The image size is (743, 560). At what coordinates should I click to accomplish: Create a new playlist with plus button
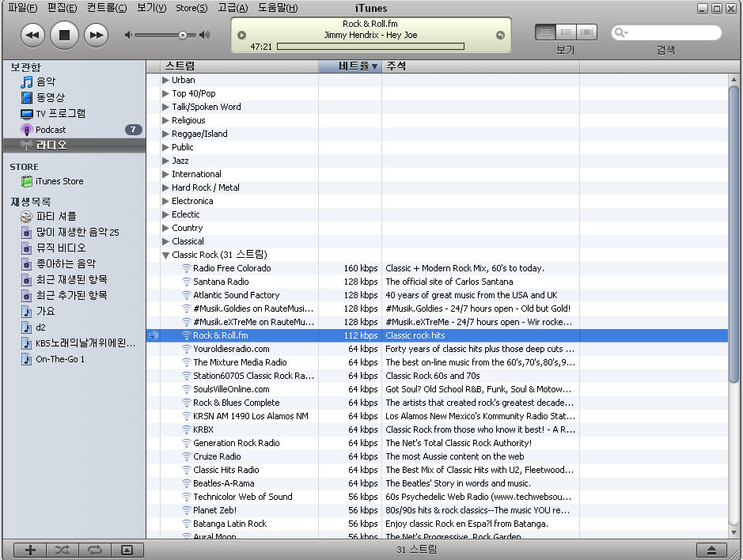(30, 550)
